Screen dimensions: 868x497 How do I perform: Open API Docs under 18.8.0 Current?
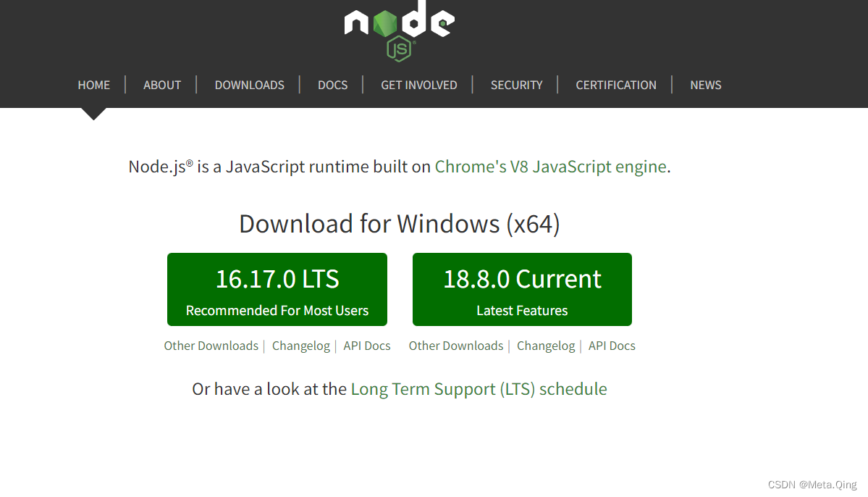click(612, 346)
